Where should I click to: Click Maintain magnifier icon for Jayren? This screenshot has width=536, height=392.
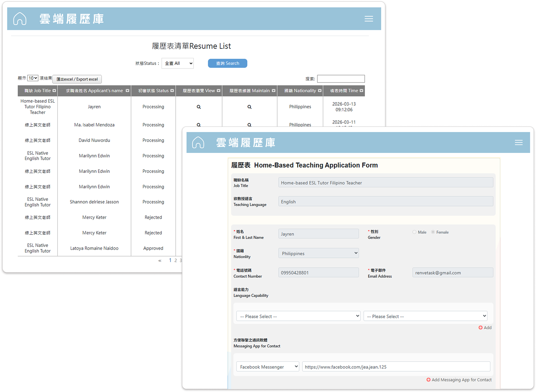click(249, 107)
